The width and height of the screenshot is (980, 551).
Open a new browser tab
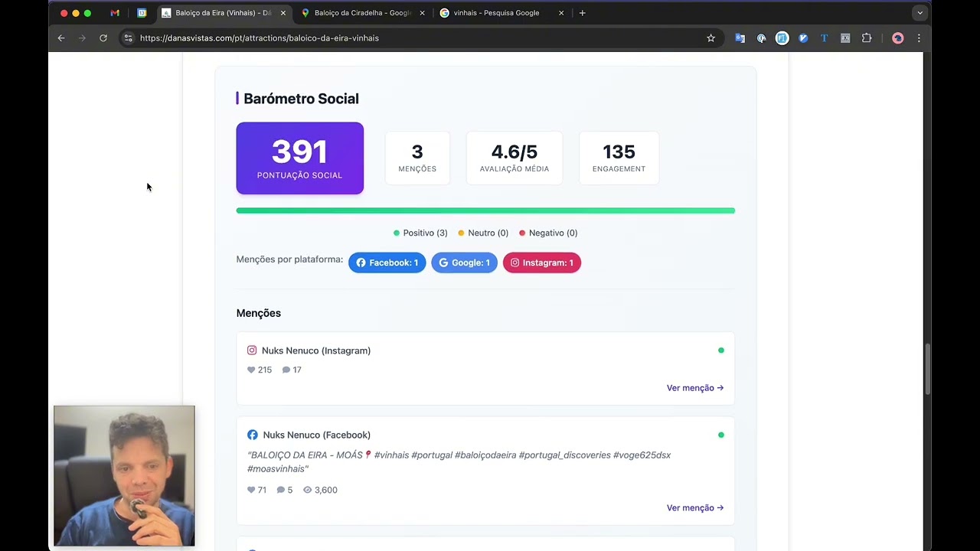(x=582, y=13)
